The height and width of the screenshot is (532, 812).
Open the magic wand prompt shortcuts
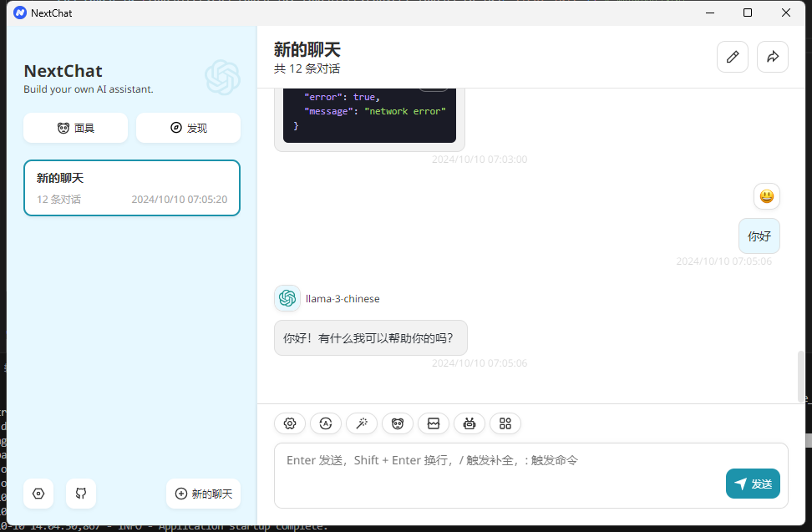[362, 423]
